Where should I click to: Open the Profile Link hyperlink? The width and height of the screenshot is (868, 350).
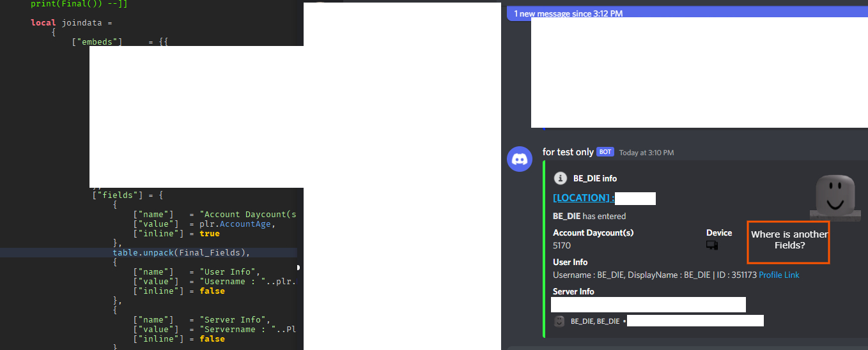(x=779, y=275)
